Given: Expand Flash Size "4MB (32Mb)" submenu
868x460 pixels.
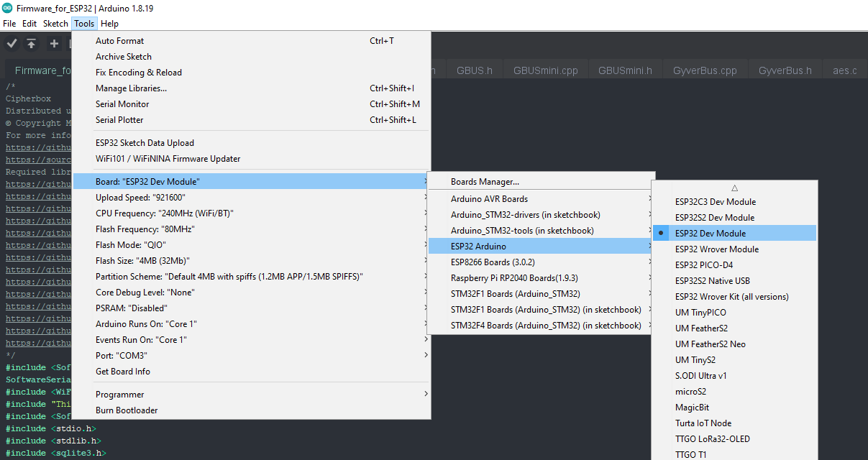Looking at the screenshot, I should coord(252,261).
